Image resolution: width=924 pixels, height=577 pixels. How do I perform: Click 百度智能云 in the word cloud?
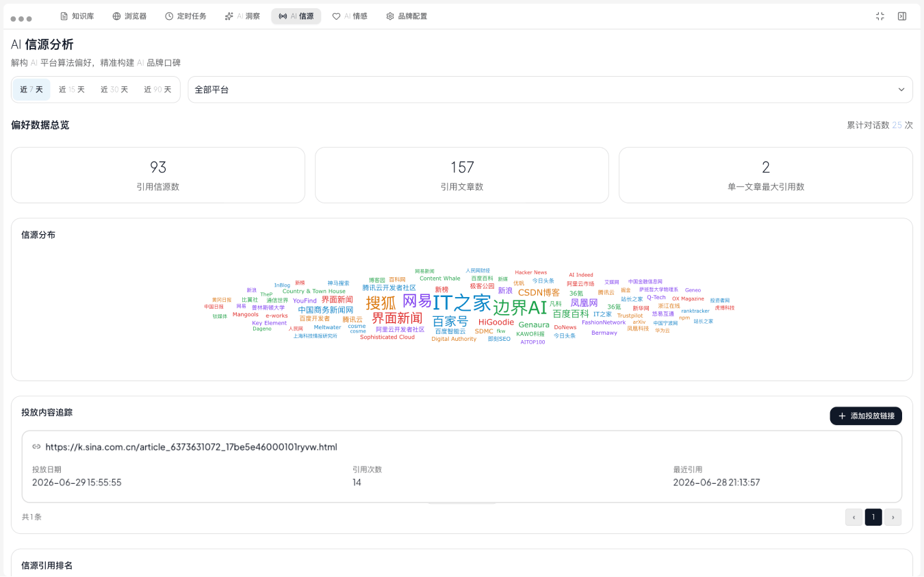coord(450,331)
